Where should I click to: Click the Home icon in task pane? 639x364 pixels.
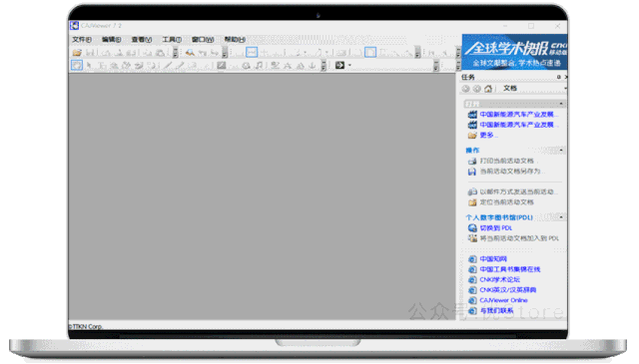pyautogui.click(x=488, y=89)
